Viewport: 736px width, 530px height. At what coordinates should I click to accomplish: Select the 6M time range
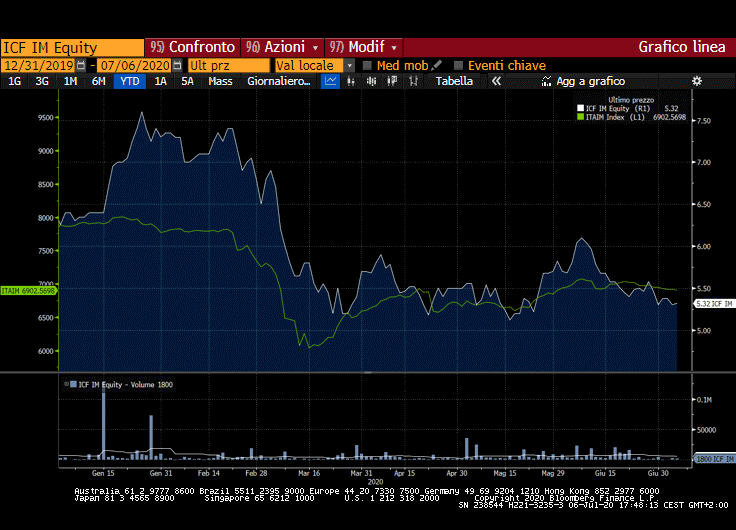tap(98, 81)
